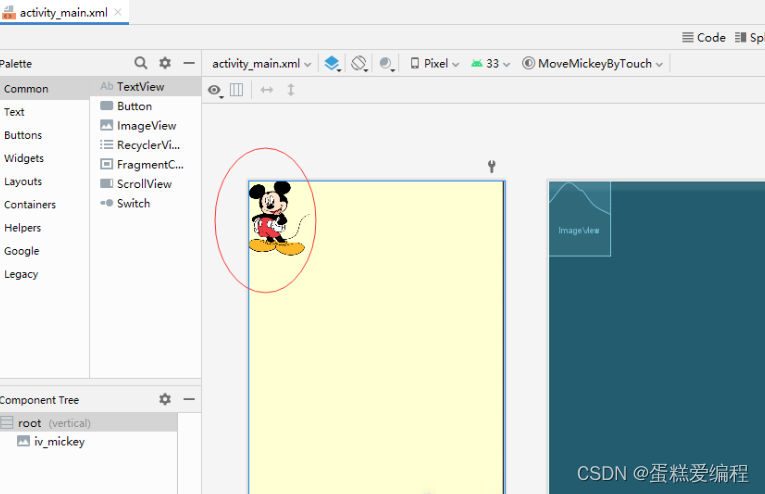The width and height of the screenshot is (765, 494).
Task: Choose device from Pixel dropdown
Action: [435, 64]
